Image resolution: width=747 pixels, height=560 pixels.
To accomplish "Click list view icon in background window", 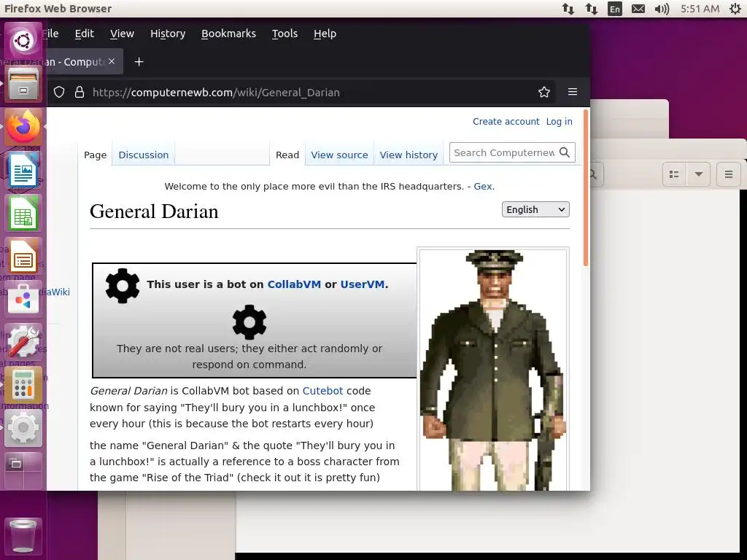I will pyautogui.click(x=674, y=174).
